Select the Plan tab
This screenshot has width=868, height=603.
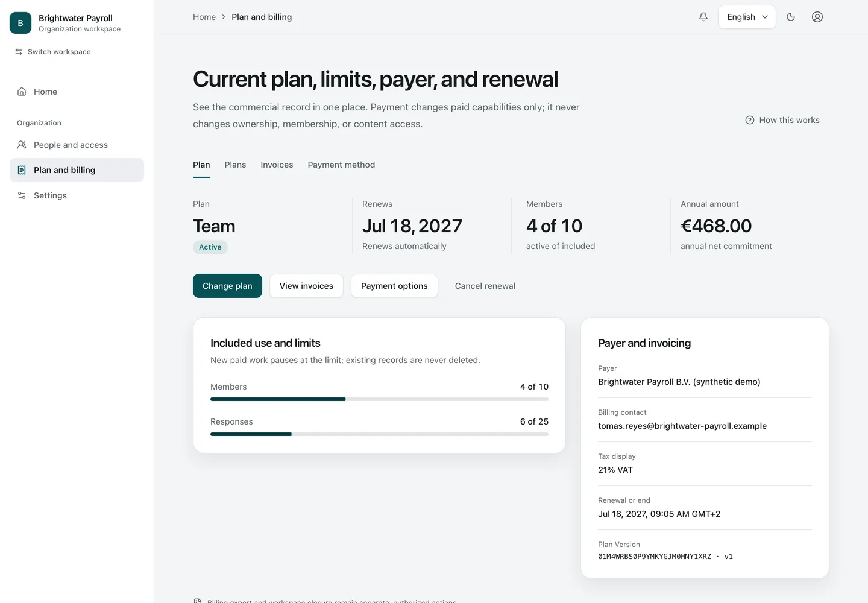[x=201, y=165]
